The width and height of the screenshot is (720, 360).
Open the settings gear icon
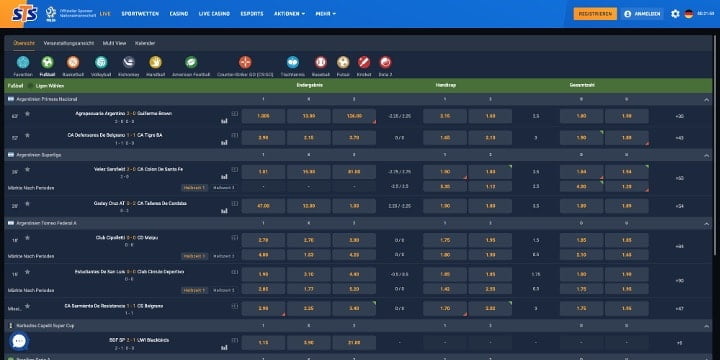pyautogui.click(x=675, y=14)
